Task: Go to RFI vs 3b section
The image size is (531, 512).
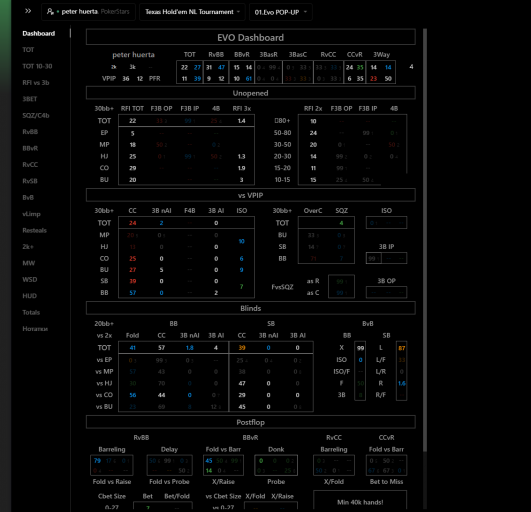Action: [36, 83]
